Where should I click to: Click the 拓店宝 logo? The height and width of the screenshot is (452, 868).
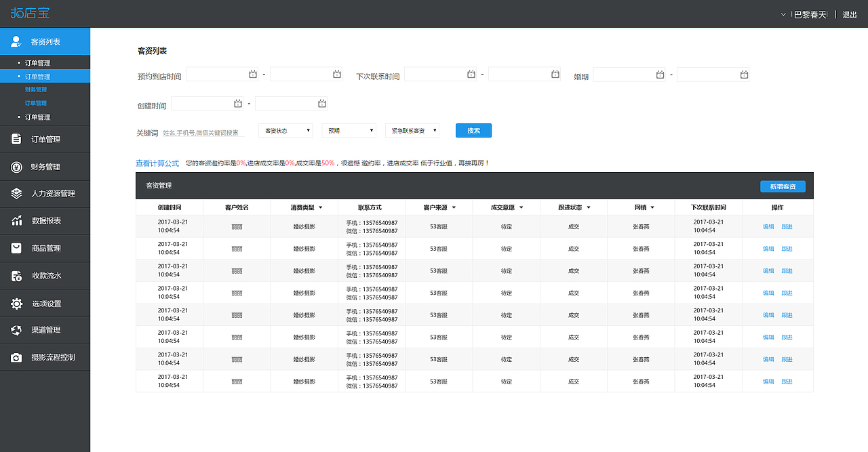(30, 14)
